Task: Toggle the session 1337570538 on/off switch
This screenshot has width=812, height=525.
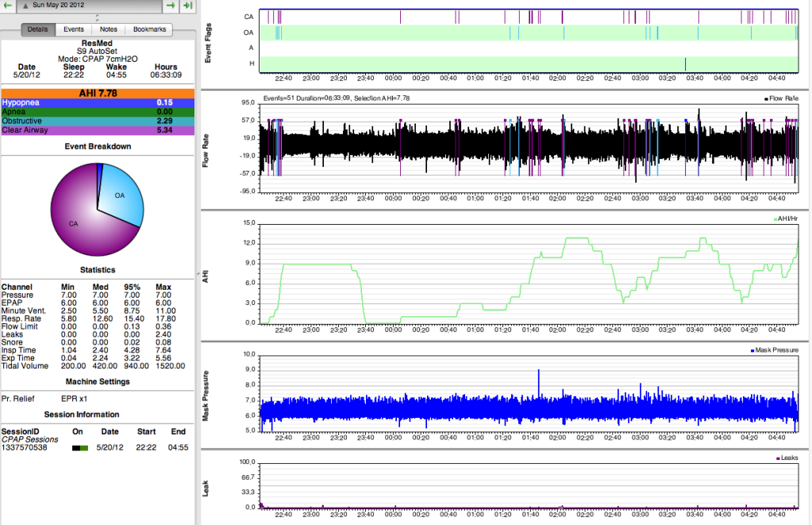Action: 80,448
